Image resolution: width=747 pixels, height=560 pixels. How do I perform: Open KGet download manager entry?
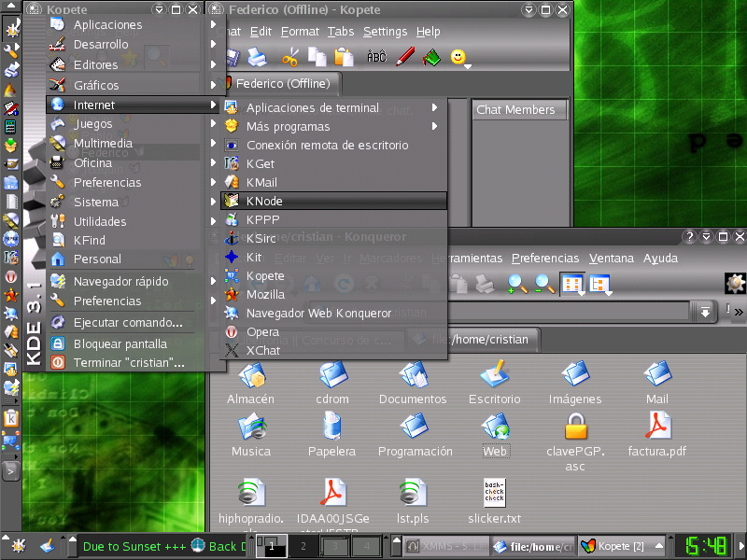coord(333,164)
